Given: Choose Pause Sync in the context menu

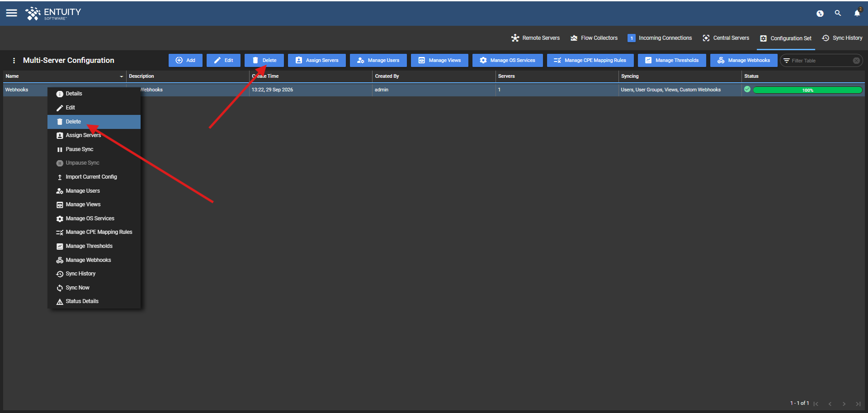Looking at the screenshot, I should pos(94,149).
